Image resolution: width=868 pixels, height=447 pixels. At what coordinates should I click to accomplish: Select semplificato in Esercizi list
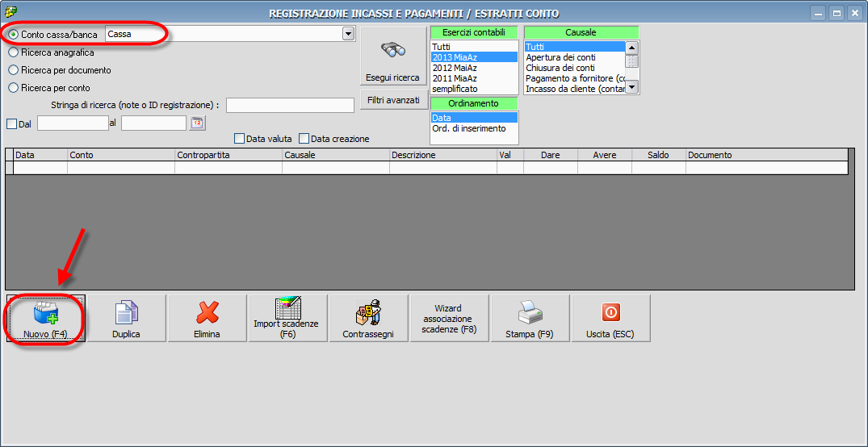(474, 89)
